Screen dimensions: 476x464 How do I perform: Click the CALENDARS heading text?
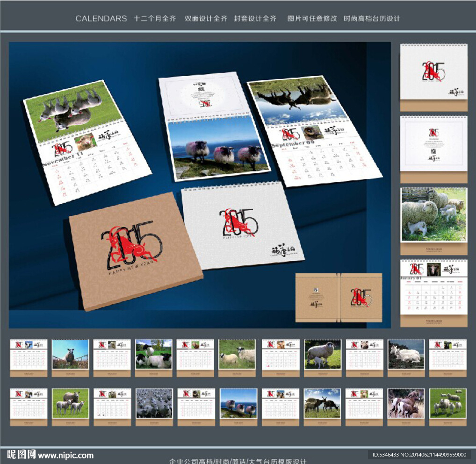[101, 19]
